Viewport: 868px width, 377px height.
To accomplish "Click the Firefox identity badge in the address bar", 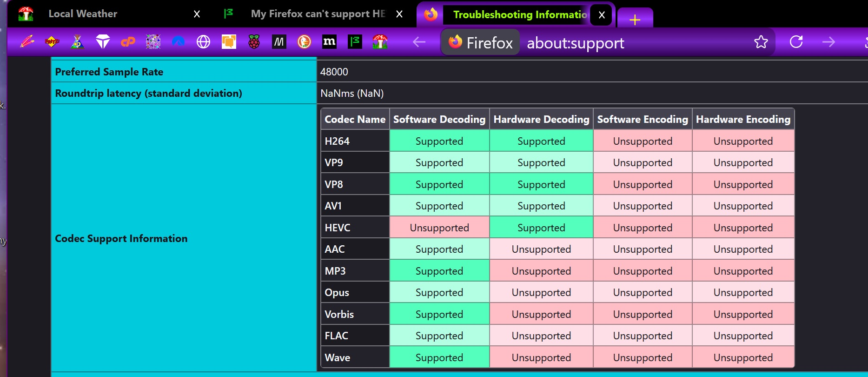I will coord(480,42).
